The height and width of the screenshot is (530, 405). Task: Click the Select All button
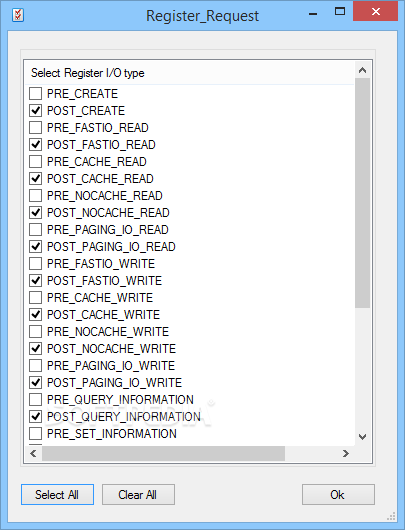[57, 495]
